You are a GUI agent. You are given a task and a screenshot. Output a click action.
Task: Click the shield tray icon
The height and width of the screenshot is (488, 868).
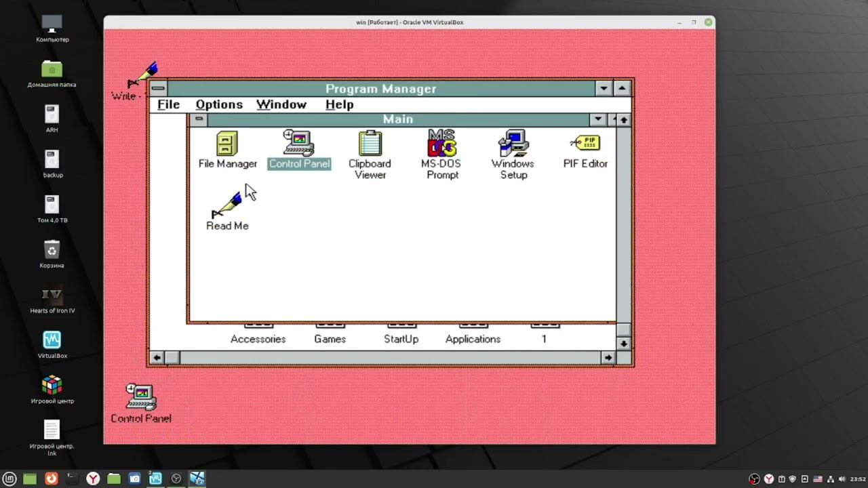pos(793,479)
